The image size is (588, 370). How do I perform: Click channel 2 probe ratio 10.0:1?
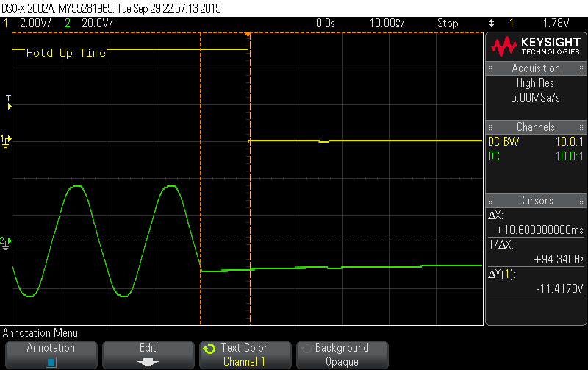point(569,156)
